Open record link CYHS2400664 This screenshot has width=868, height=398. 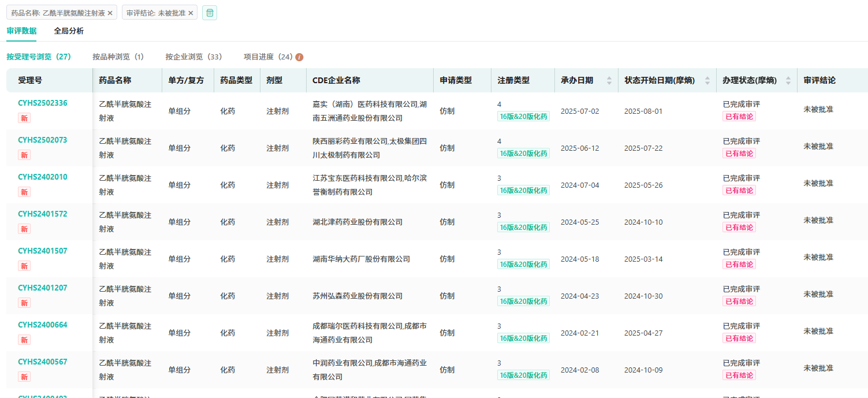(x=42, y=325)
